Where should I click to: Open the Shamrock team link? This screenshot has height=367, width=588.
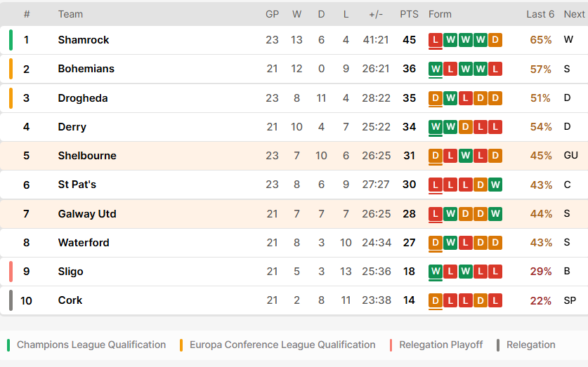click(x=84, y=40)
